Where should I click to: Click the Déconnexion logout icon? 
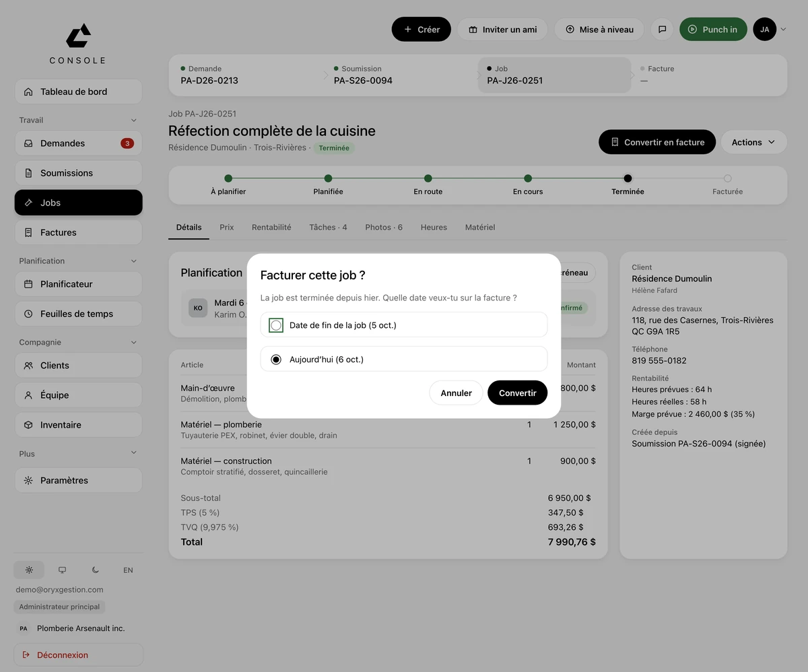tap(26, 654)
